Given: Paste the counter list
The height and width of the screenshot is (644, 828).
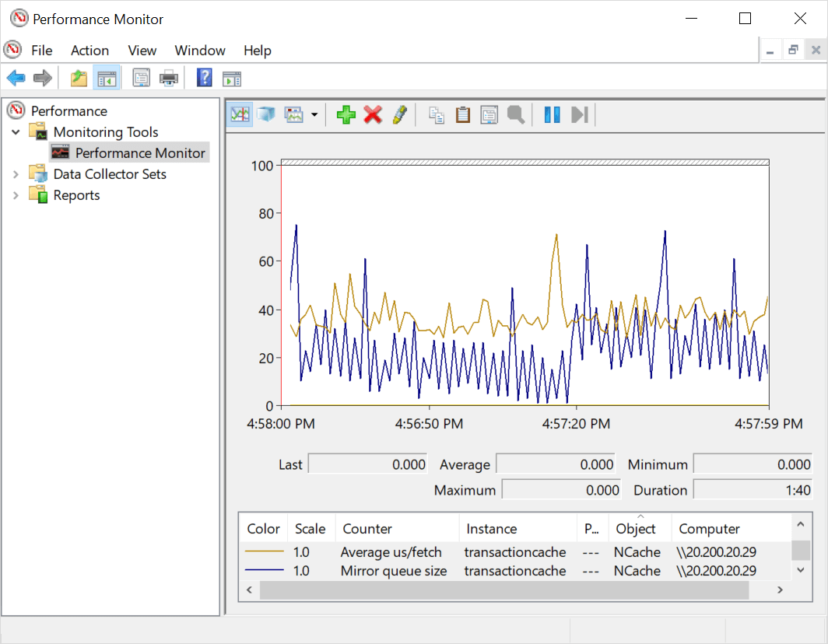Looking at the screenshot, I should click(x=462, y=114).
